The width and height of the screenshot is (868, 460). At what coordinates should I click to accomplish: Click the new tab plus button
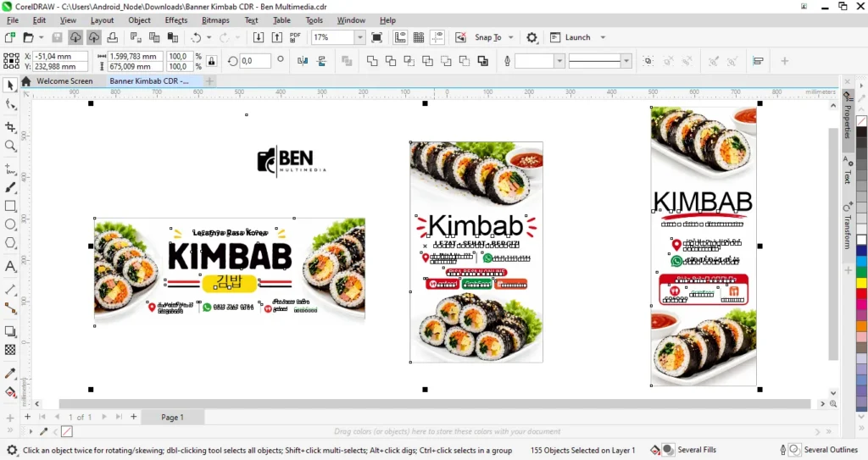click(x=209, y=80)
